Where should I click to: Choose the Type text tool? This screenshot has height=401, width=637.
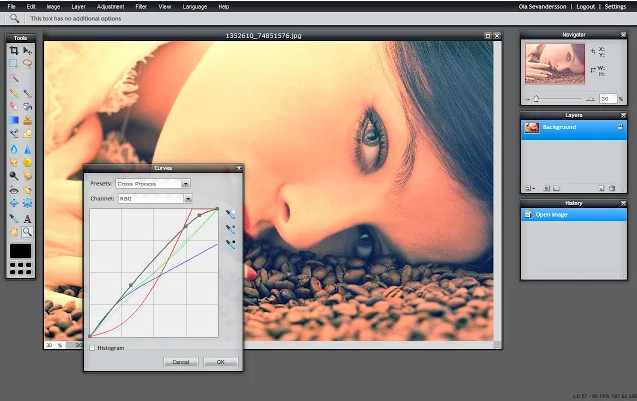(27, 218)
